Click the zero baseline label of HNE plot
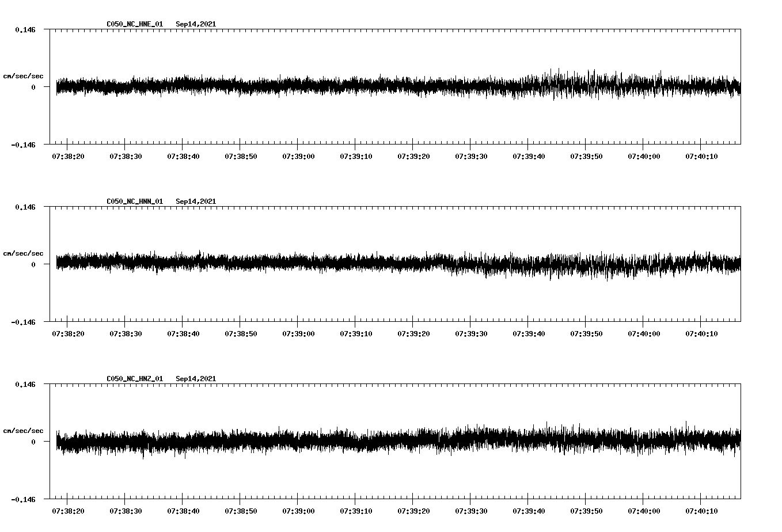Viewport: 782px width, 532px height. [x=33, y=88]
